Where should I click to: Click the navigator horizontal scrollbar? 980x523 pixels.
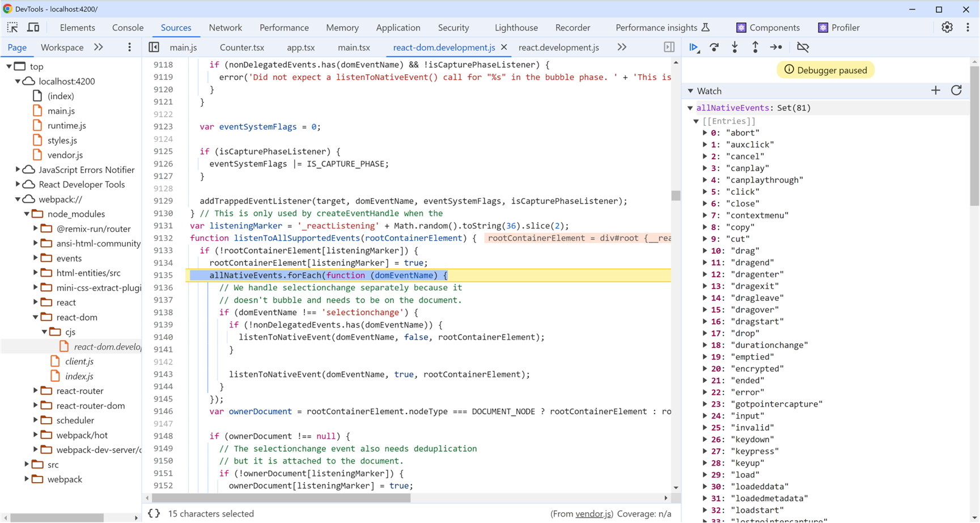click(57, 518)
